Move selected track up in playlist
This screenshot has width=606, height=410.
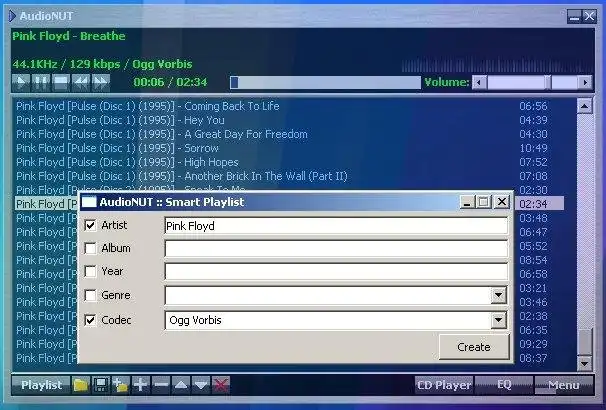[181, 385]
